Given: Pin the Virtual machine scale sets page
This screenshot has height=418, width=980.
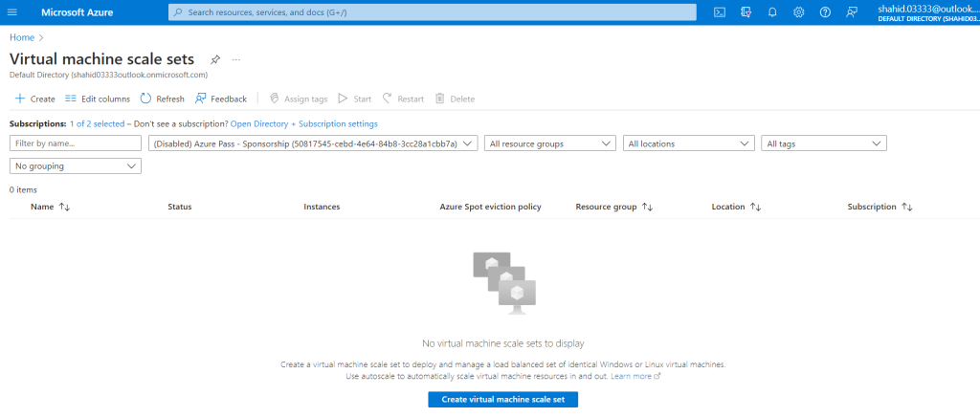Looking at the screenshot, I should pos(215,59).
